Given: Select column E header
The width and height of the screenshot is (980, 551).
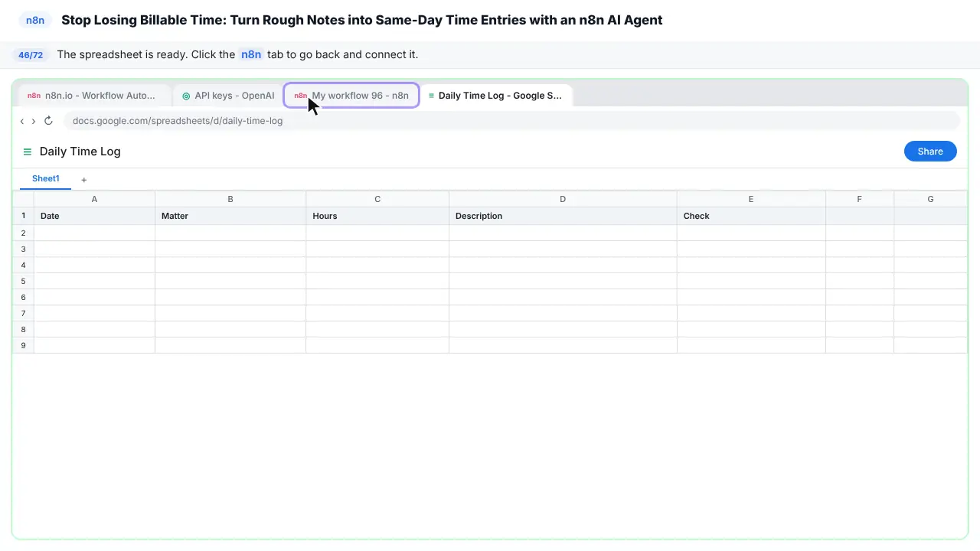Looking at the screenshot, I should 751,199.
